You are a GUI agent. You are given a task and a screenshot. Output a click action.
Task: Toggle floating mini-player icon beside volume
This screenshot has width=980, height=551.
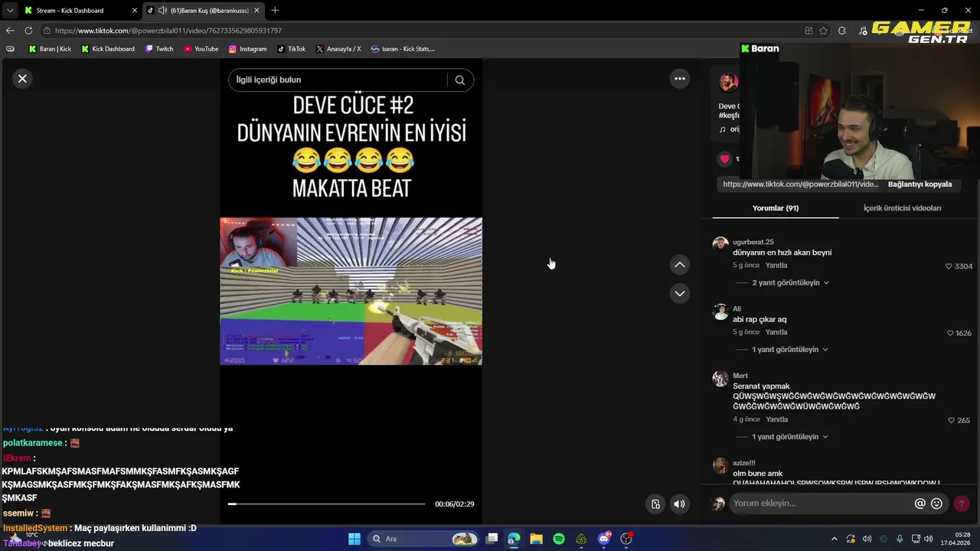point(655,504)
